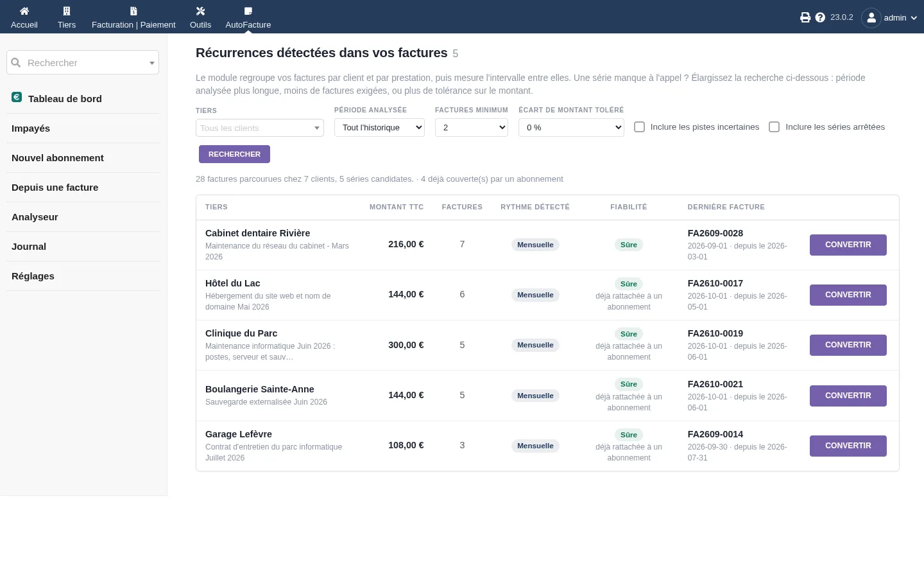Open the Période analysée dropdown
Viewport: 924px width, 578px height.
coord(379,128)
